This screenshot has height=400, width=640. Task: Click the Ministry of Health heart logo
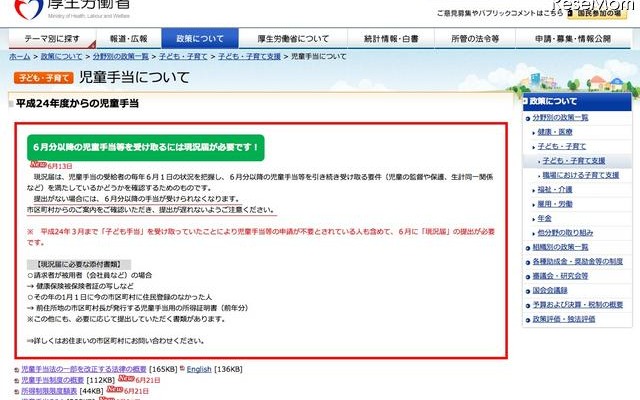[29, 8]
